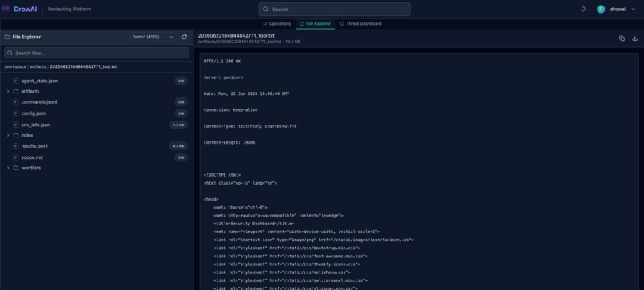Click the Search files input
This screenshot has height=290, width=644.
click(97, 53)
